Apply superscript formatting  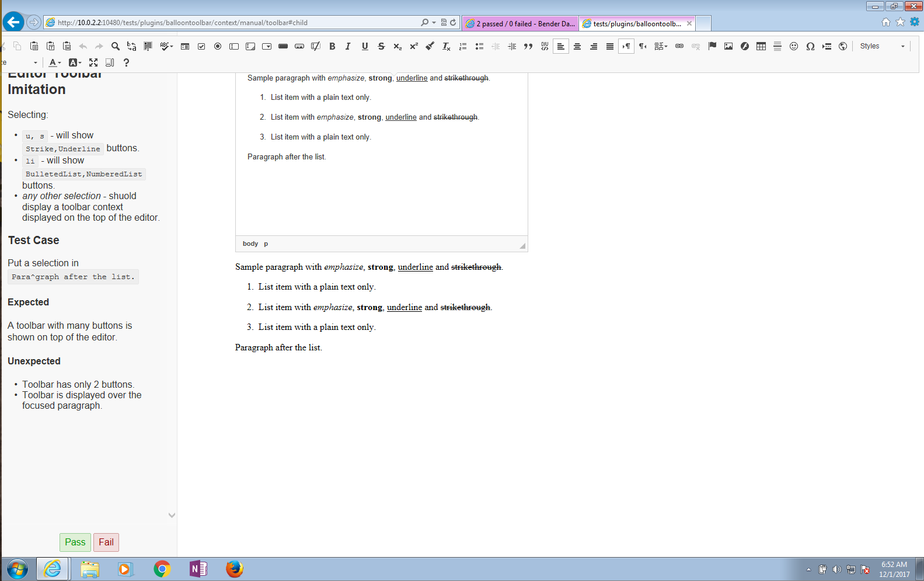(414, 46)
